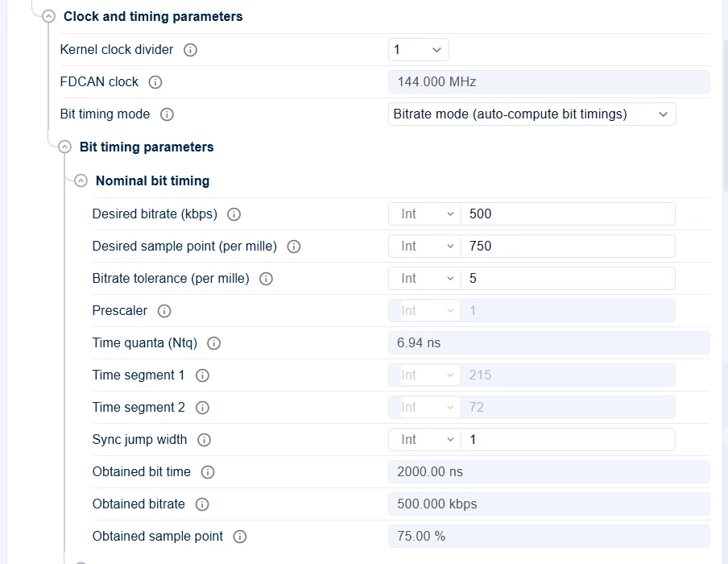Click the Sync jump width label
Viewport: 728px width, 564px height.
click(140, 440)
